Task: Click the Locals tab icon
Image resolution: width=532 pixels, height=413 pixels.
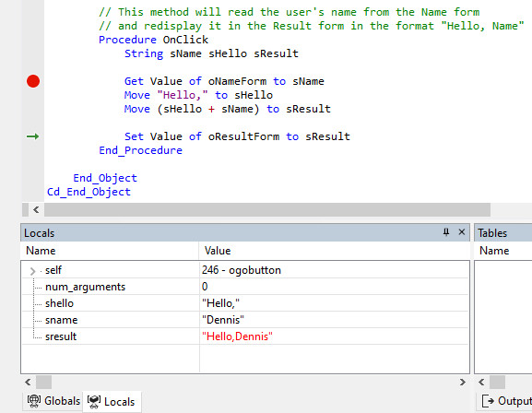Action: 94,401
